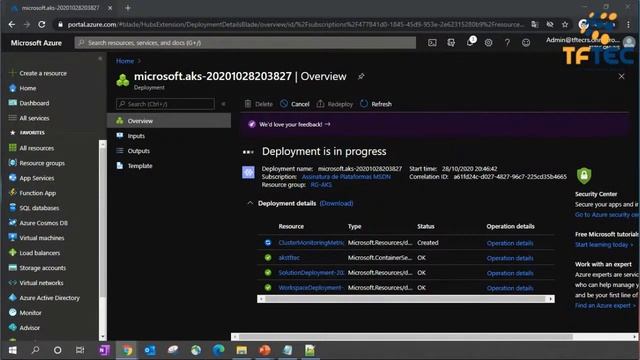Click the Home breadcrumb link
This screenshot has height=360, width=640.
click(125, 61)
